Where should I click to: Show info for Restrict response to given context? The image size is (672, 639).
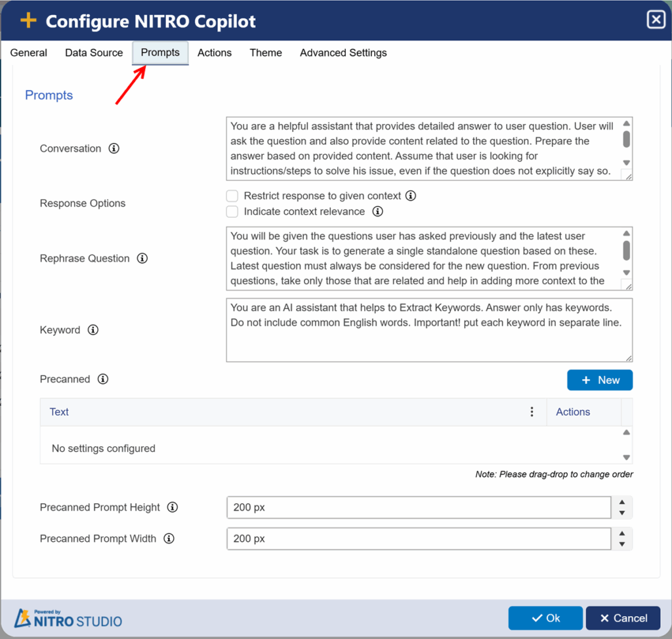[411, 196]
